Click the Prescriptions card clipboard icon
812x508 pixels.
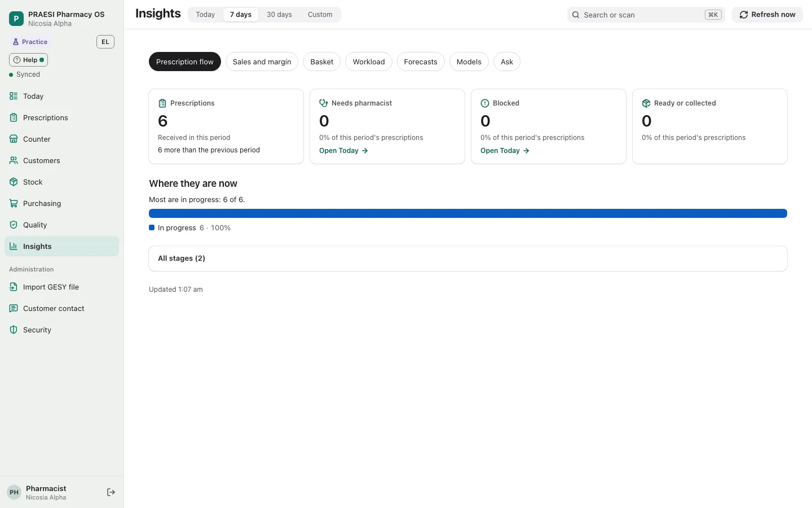click(x=162, y=103)
